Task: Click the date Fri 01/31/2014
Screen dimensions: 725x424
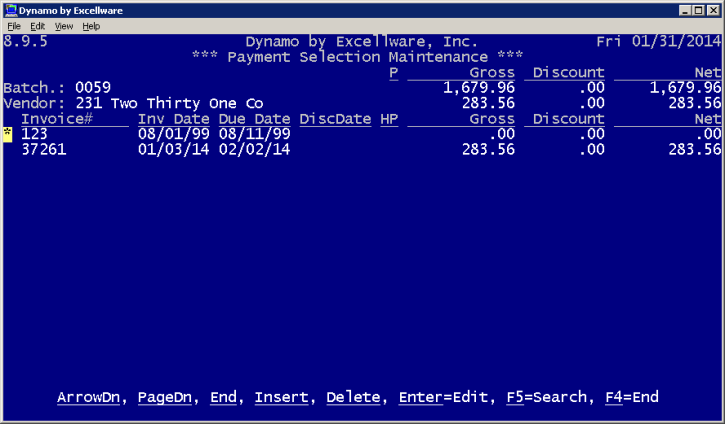Action: [x=659, y=42]
